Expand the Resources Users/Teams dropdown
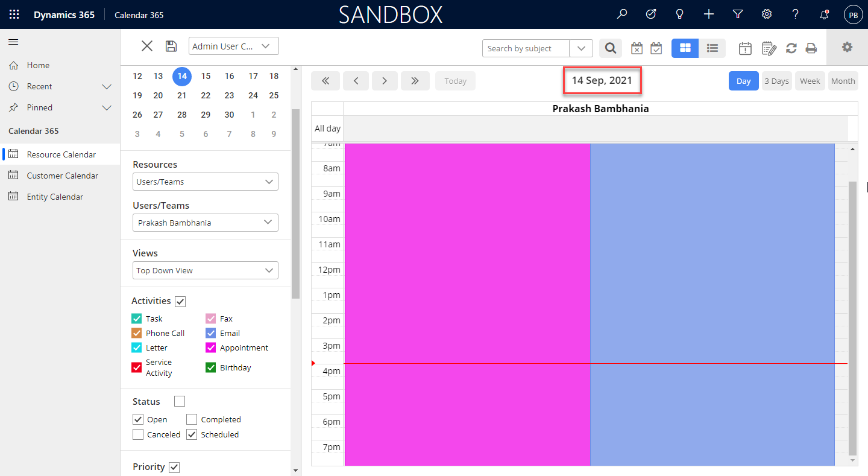Screen dimensions: 868x476 click(x=206, y=182)
